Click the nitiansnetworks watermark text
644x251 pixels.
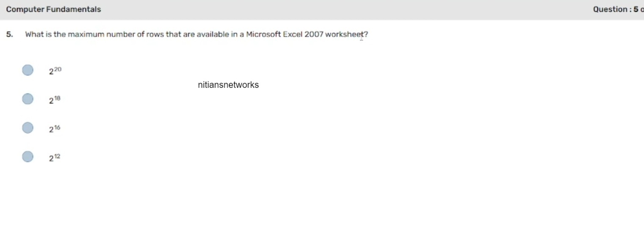(228, 85)
